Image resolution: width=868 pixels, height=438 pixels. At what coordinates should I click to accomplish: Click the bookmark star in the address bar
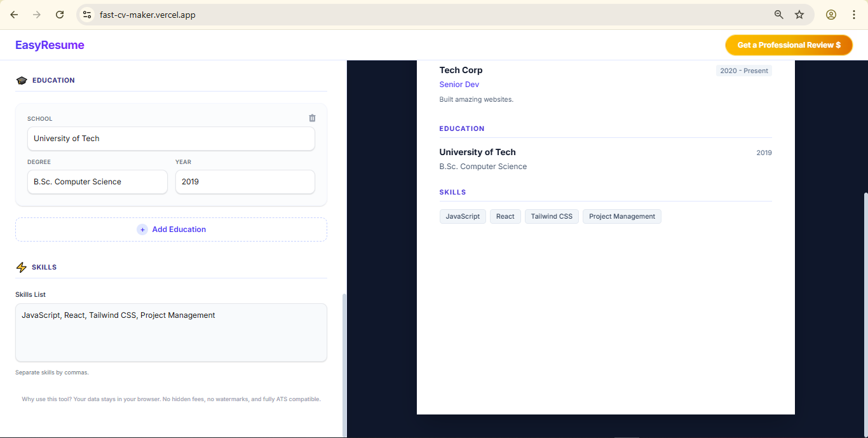(x=799, y=14)
